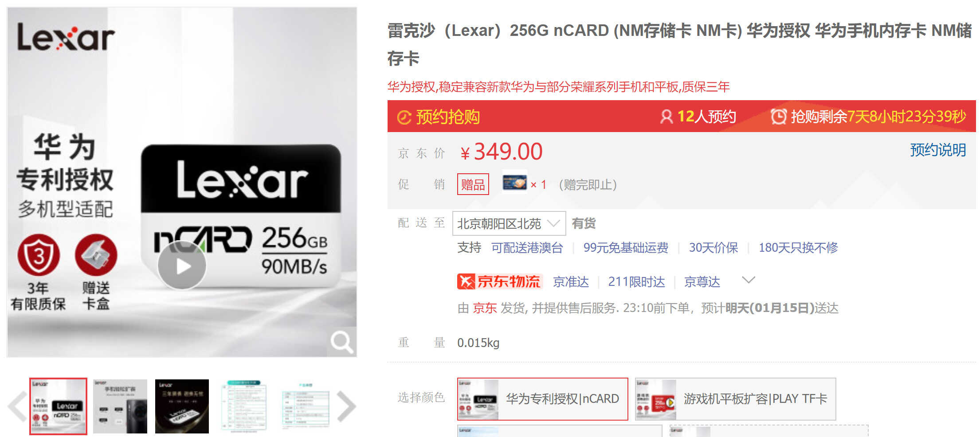Open delivery address dropdown 北京朝阳区北苑

click(509, 223)
